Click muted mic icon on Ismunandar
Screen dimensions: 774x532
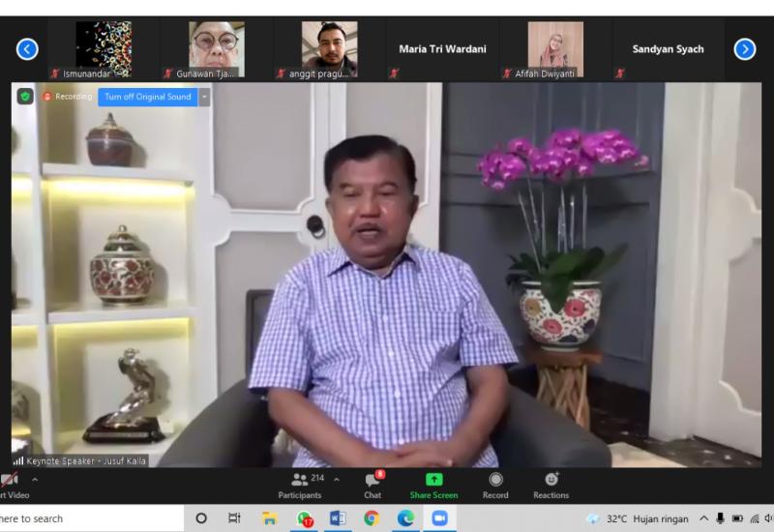pos(55,74)
